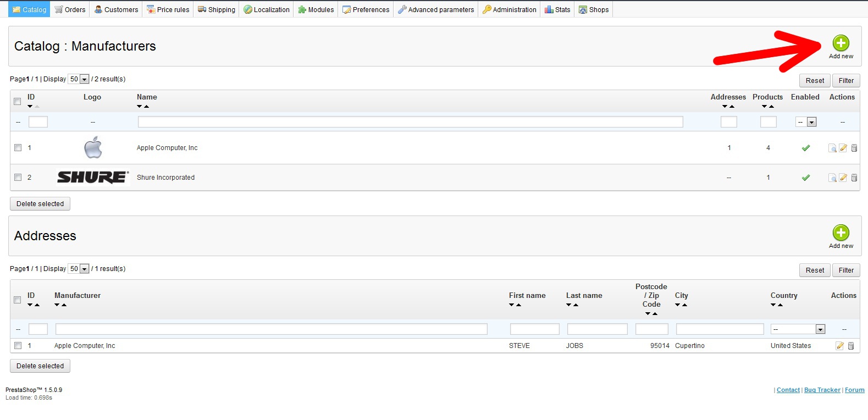Image resolution: width=868 pixels, height=420 pixels.
Task: Delete the Apple Computer, Inc manufacturer
Action: [854, 148]
